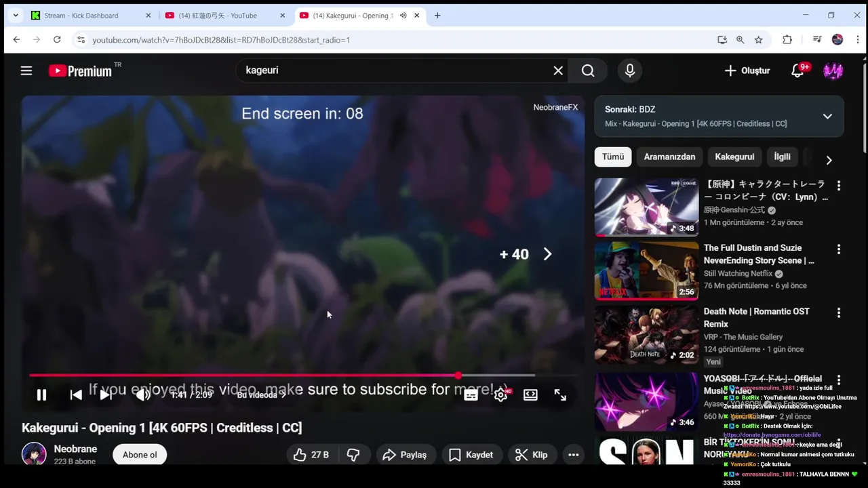Open the account avatar menu
868x488 pixels.
coord(833,70)
